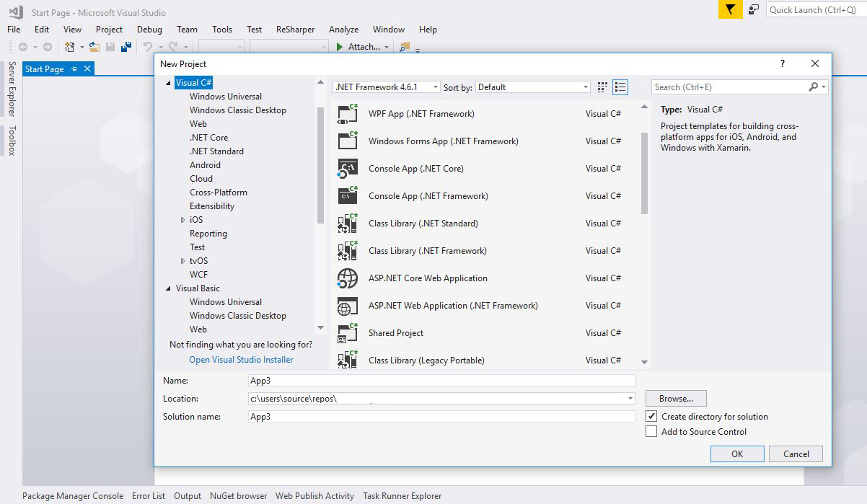Select Windows Classic Desktop under Visual C#
The image size is (867, 504).
pos(238,110)
